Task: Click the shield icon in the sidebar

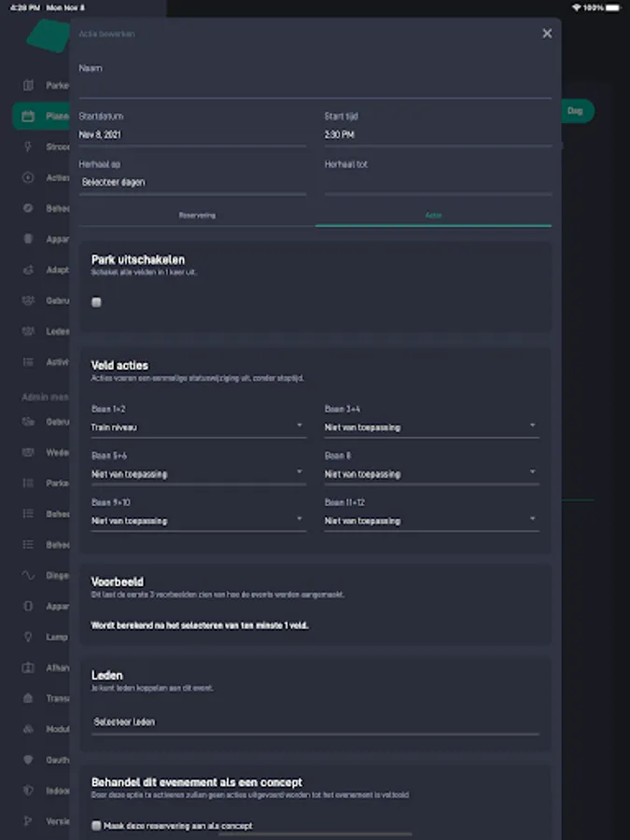Action: 28,760
